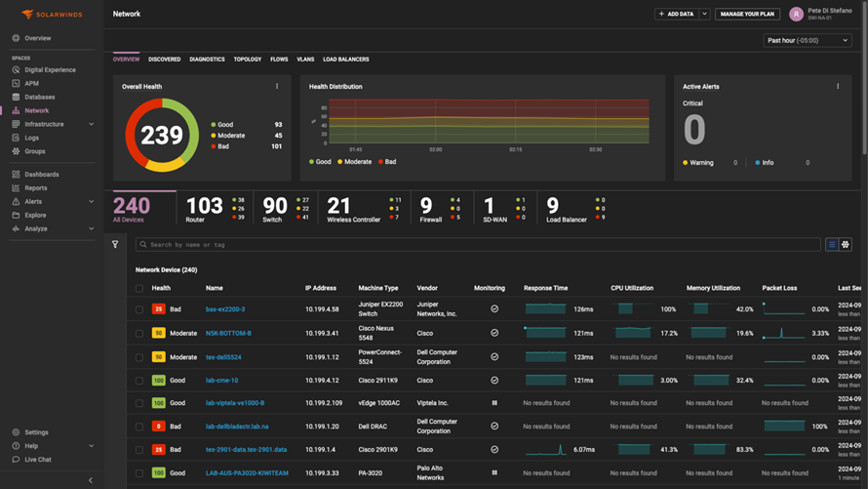Open the filter icon beside search
868x489 pixels.
click(115, 244)
